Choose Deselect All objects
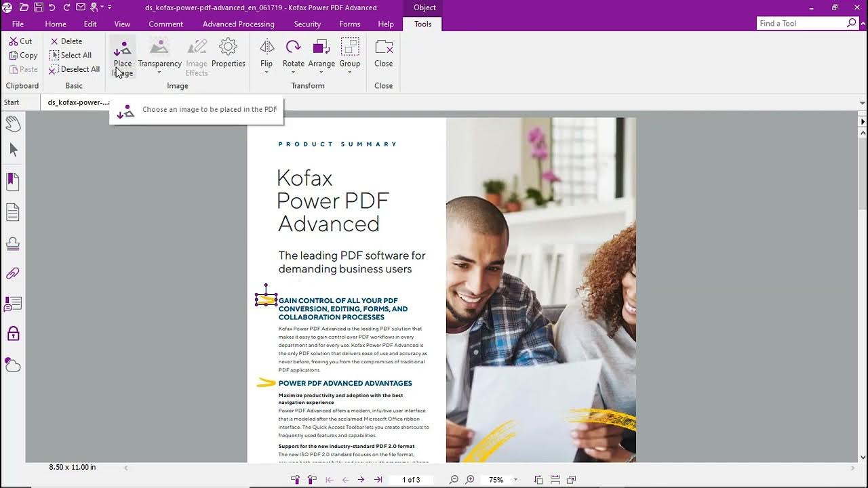The width and height of the screenshot is (868, 488). click(75, 69)
